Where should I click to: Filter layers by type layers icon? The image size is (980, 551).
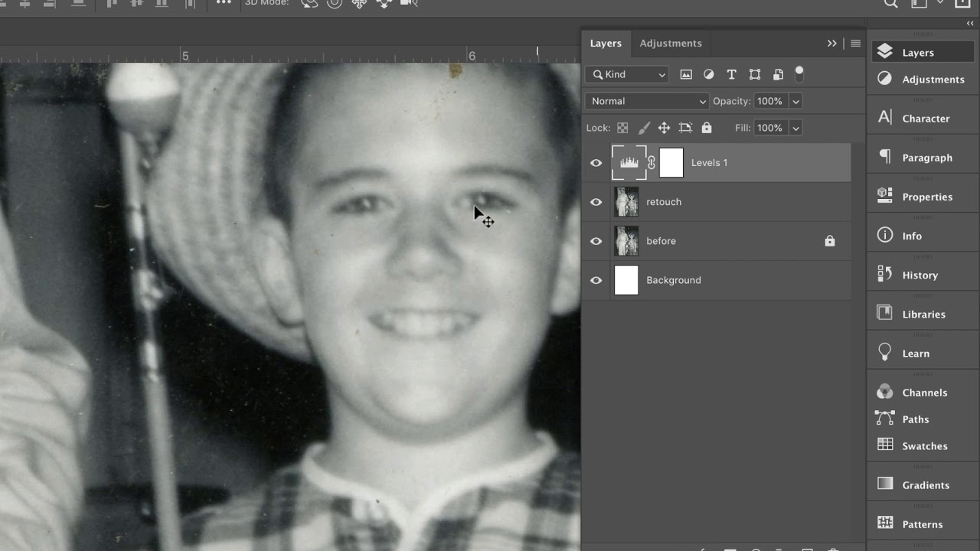[x=732, y=74]
